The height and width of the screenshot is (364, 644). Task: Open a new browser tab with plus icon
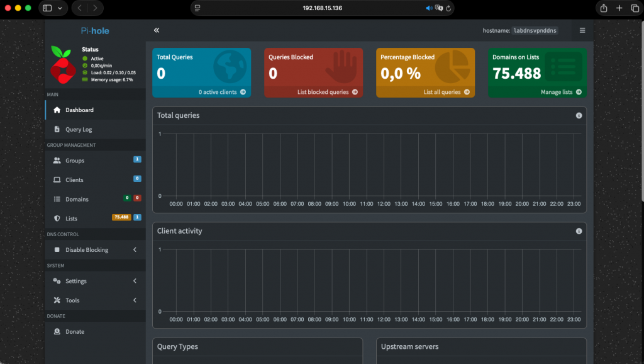(x=619, y=8)
